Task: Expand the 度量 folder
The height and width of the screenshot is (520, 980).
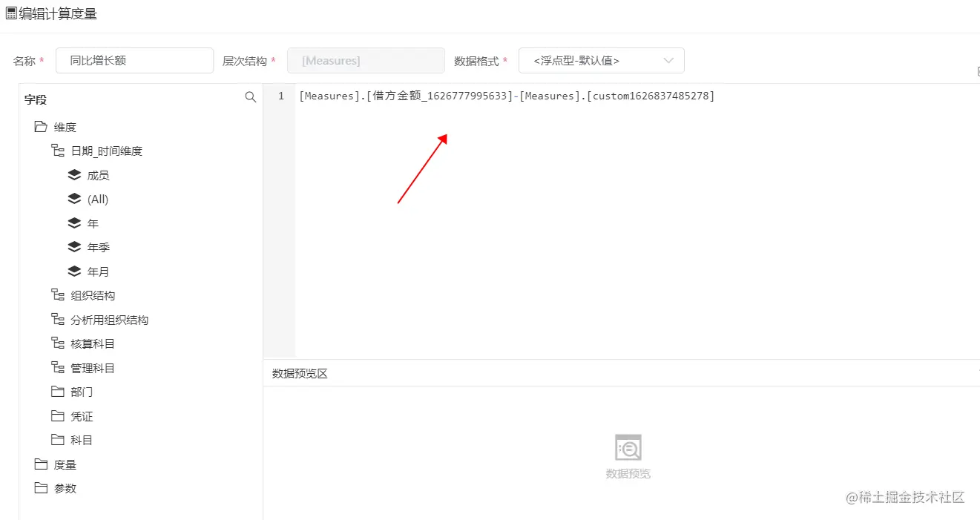Action: click(41, 464)
